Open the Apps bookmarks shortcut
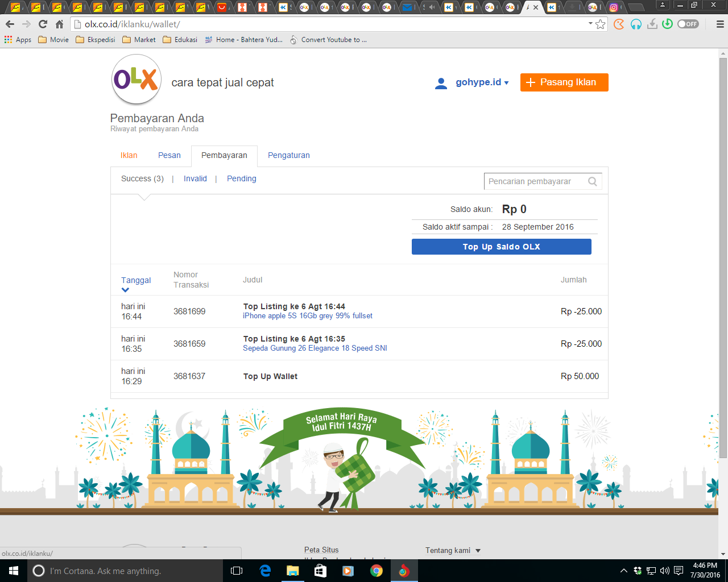728x582 pixels. point(18,40)
